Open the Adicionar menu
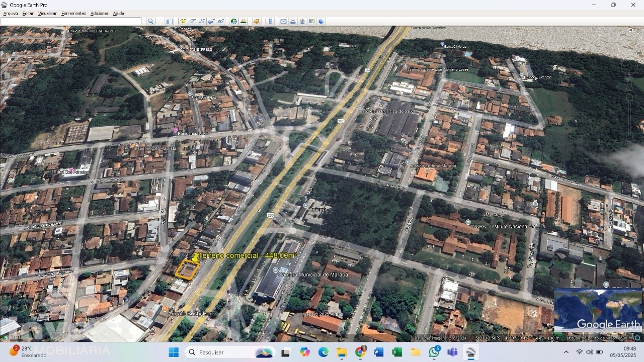The image size is (644, 362). coord(100,14)
